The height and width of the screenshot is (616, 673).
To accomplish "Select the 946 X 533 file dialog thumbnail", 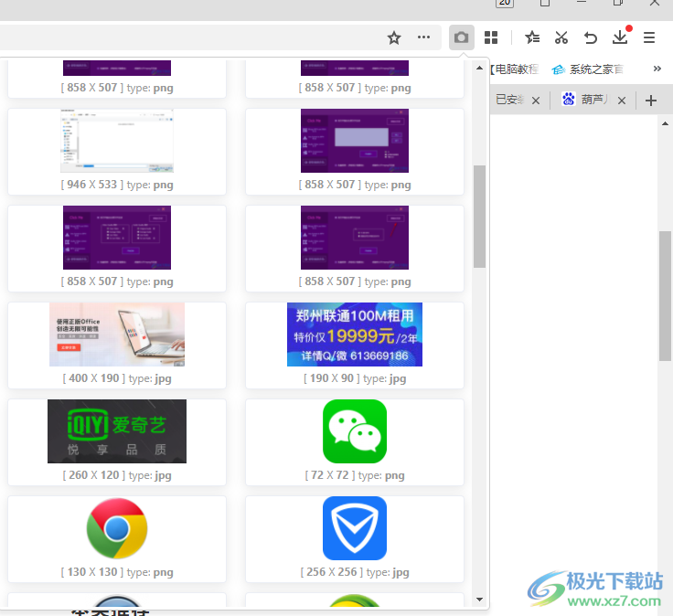I will point(117,141).
